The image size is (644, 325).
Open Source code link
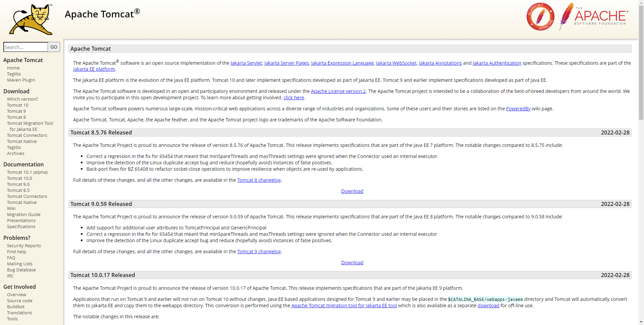click(19, 301)
